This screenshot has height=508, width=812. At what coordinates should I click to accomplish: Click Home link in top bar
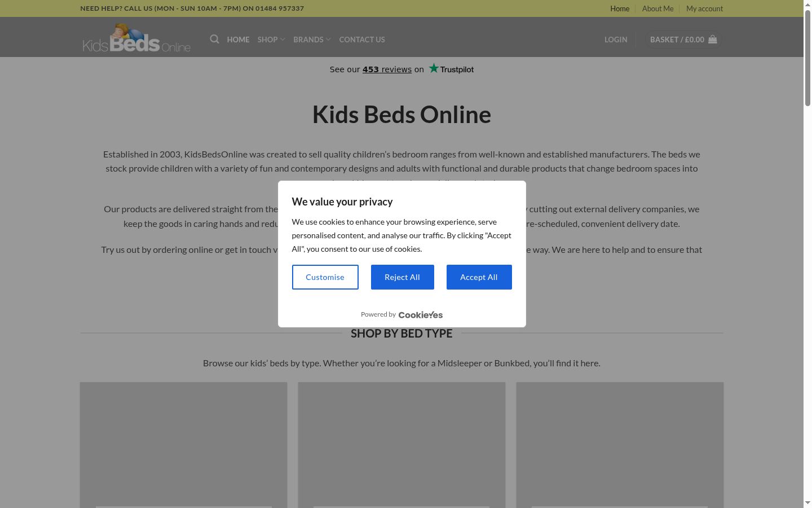[x=620, y=8]
